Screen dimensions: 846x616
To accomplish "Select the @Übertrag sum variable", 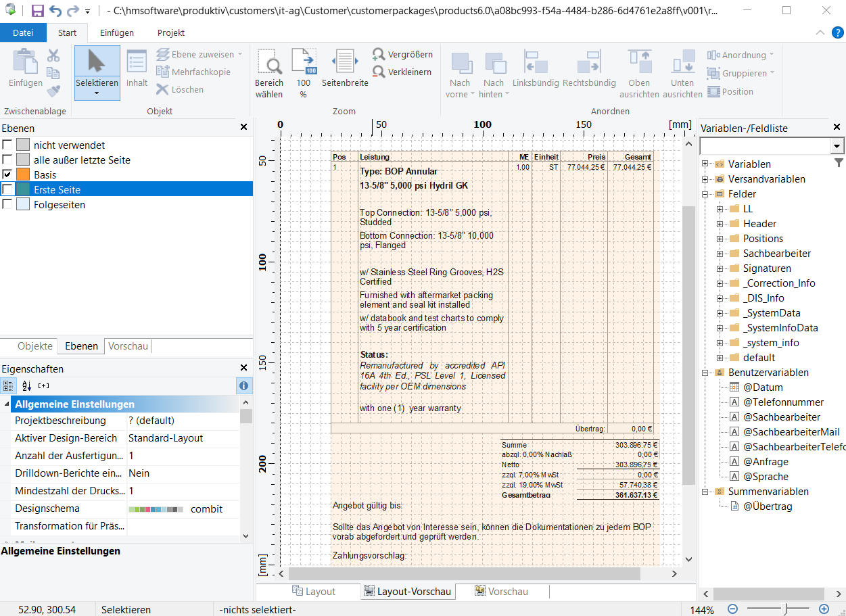I will (760, 506).
